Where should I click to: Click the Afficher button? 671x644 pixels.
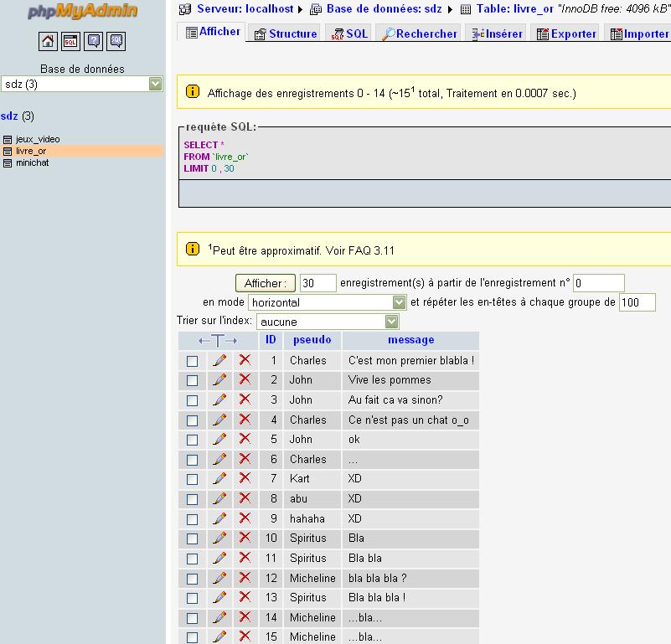coord(266,283)
